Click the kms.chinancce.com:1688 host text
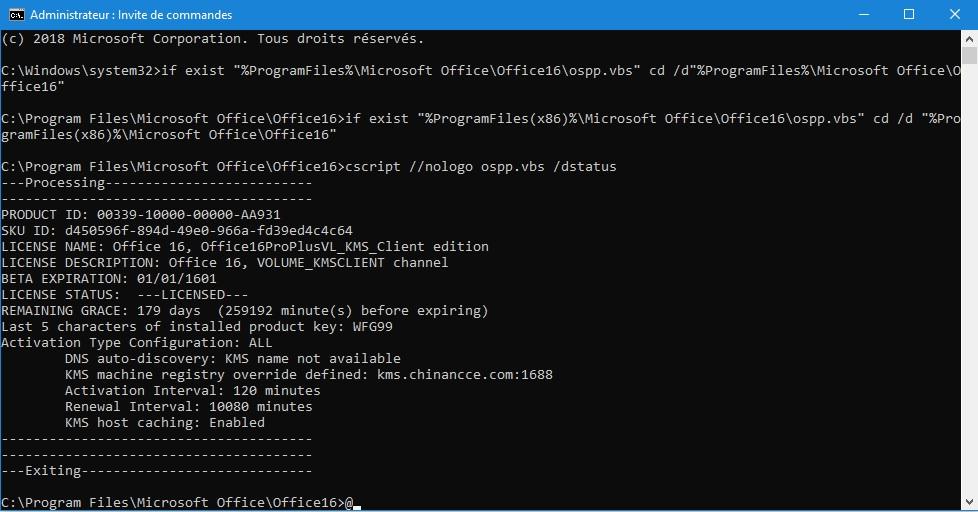978x512 pixels. tap(465, 374)
